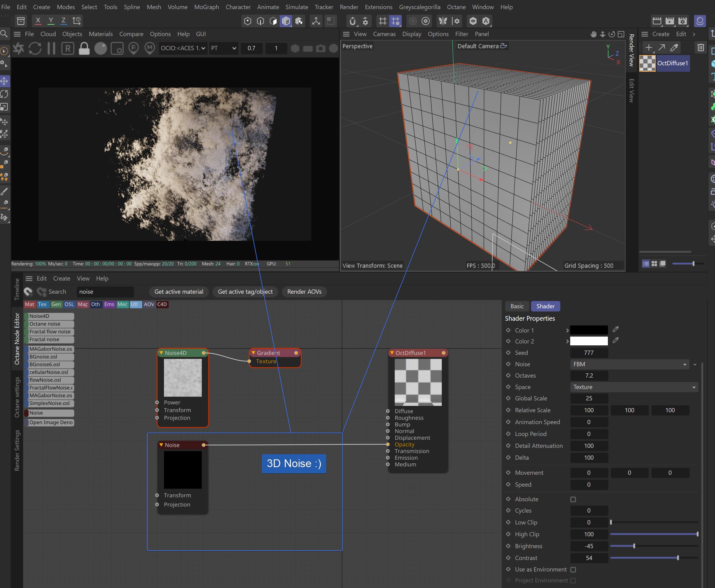Pick Color 1 with eyedropper icon

tap(616, 329)
